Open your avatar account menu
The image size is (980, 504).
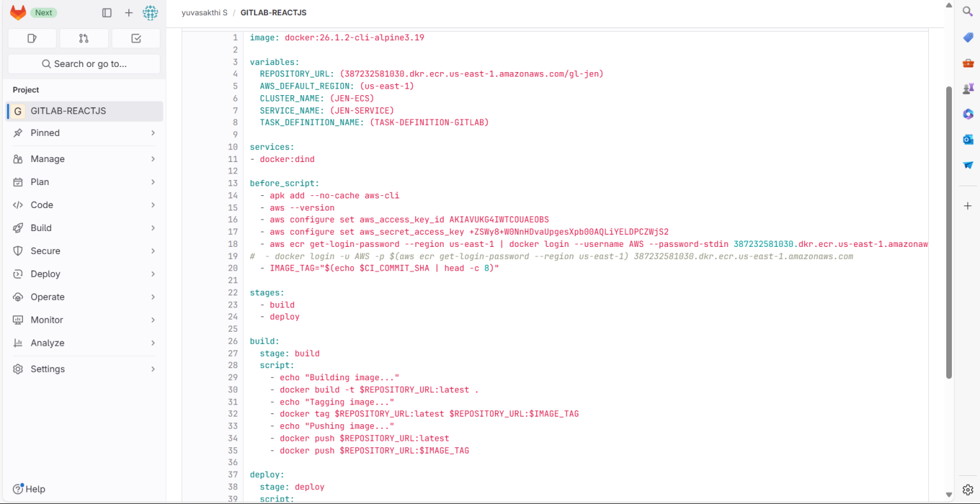pyautogui.click(x=150, y=13)
